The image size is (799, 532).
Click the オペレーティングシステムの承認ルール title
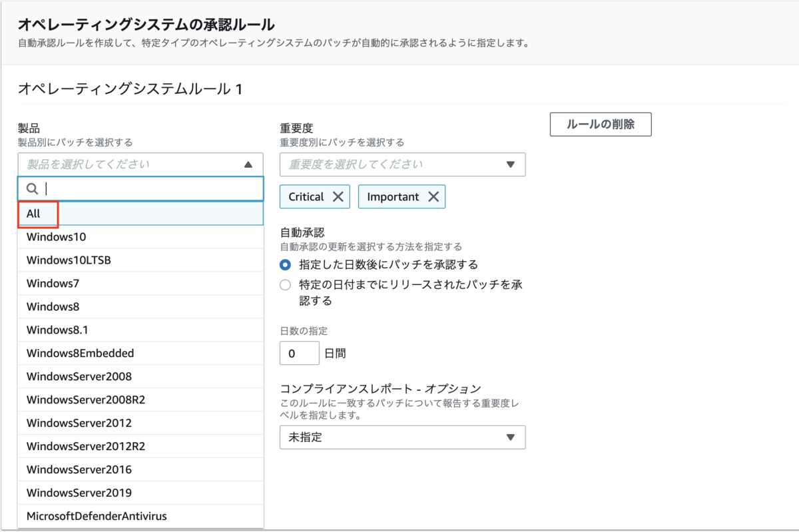click(146, 25)
